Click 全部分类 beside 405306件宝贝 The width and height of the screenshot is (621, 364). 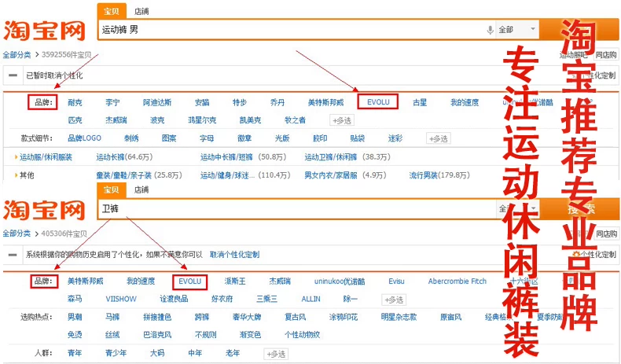pos(17,233)
